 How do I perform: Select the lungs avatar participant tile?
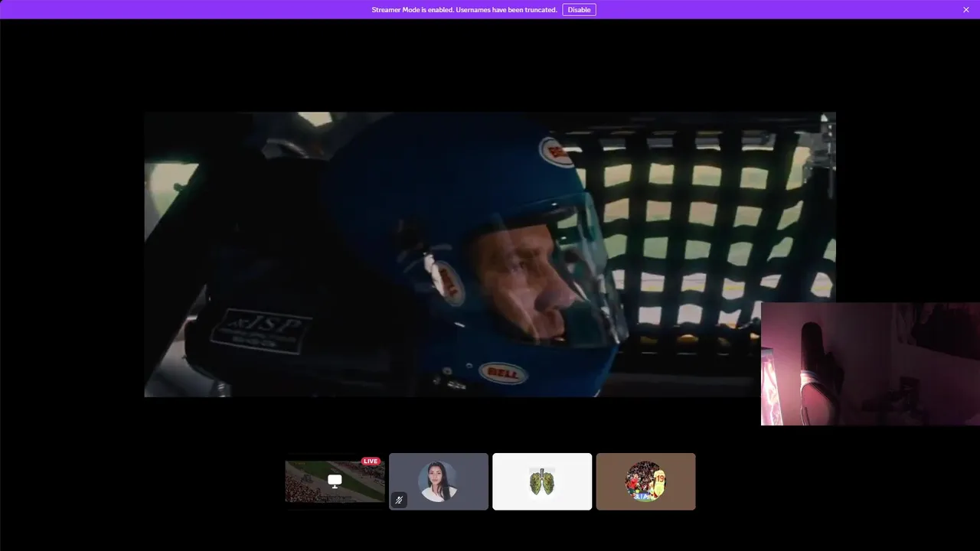[542, 481]
